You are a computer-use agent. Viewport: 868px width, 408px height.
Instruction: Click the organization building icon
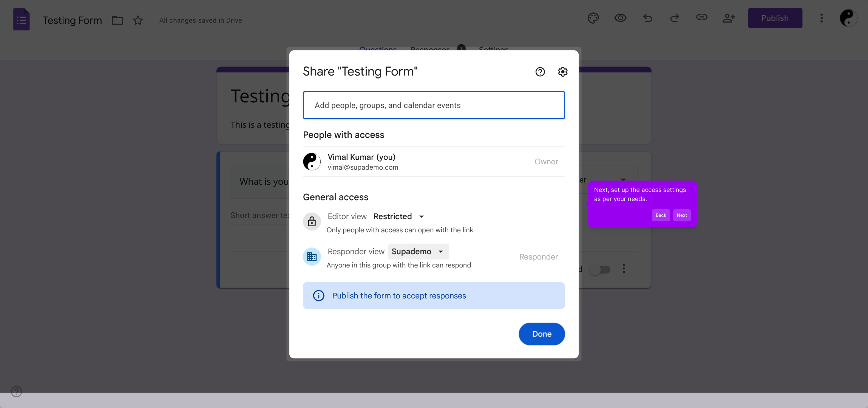coord(312,257)
